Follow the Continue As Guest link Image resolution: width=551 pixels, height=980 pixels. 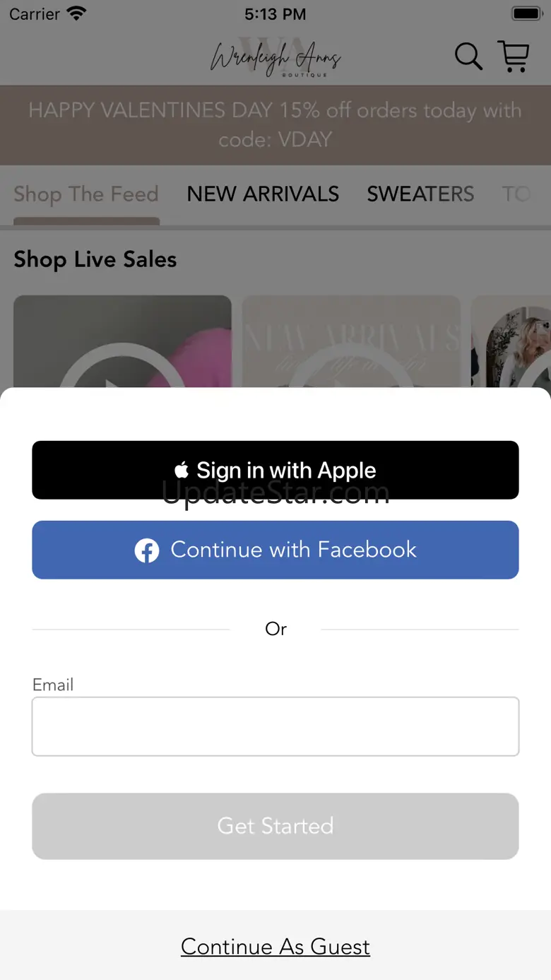click(x=275, y=947)
